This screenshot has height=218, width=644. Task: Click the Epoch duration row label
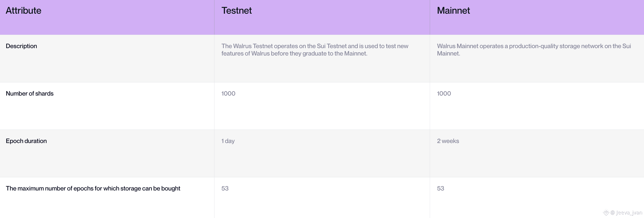(x=26, y=141)
